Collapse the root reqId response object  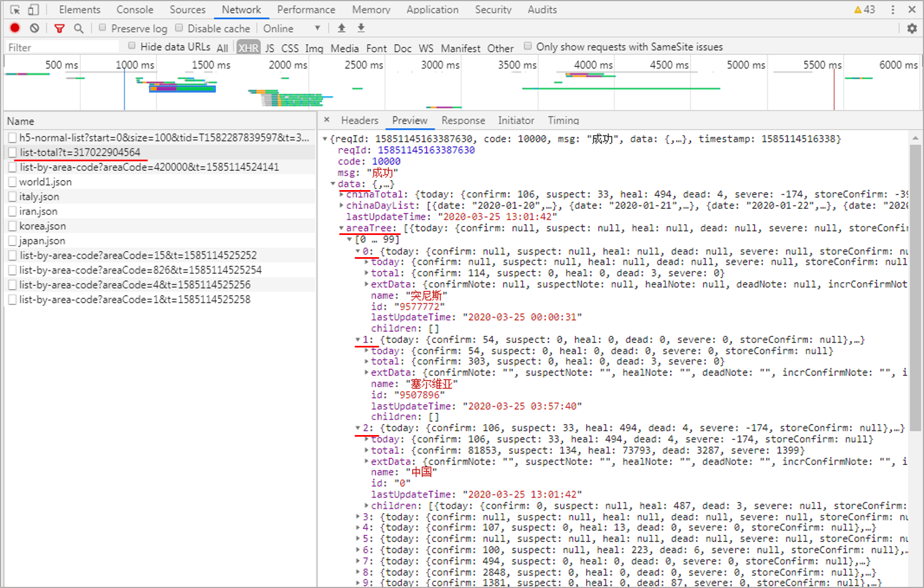pyautogui.click(x=325, y=139)
